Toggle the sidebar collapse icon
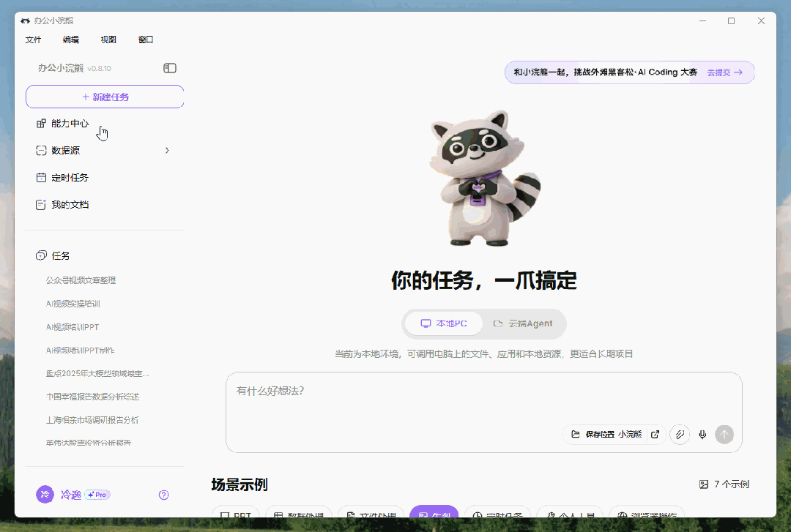 (x=169, y=68)
